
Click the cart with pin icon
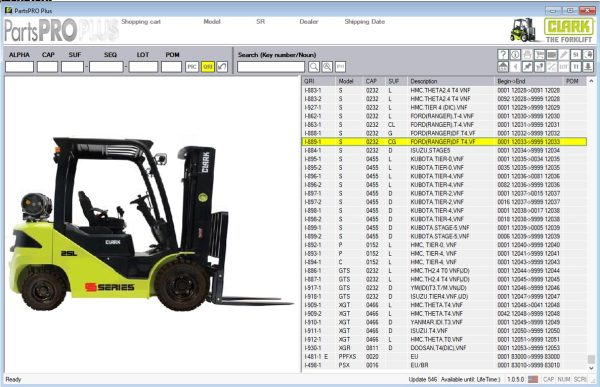click(x=540, y=67)
